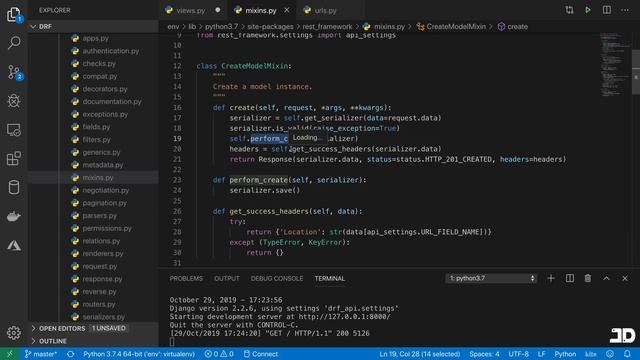
Task: Add a new terminal
Action: click(551, 278)
